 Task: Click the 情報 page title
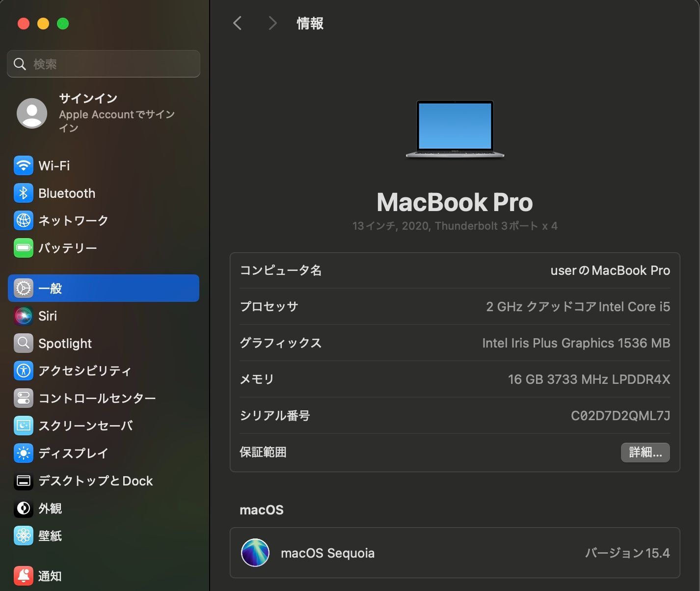[x=310, y=23]
